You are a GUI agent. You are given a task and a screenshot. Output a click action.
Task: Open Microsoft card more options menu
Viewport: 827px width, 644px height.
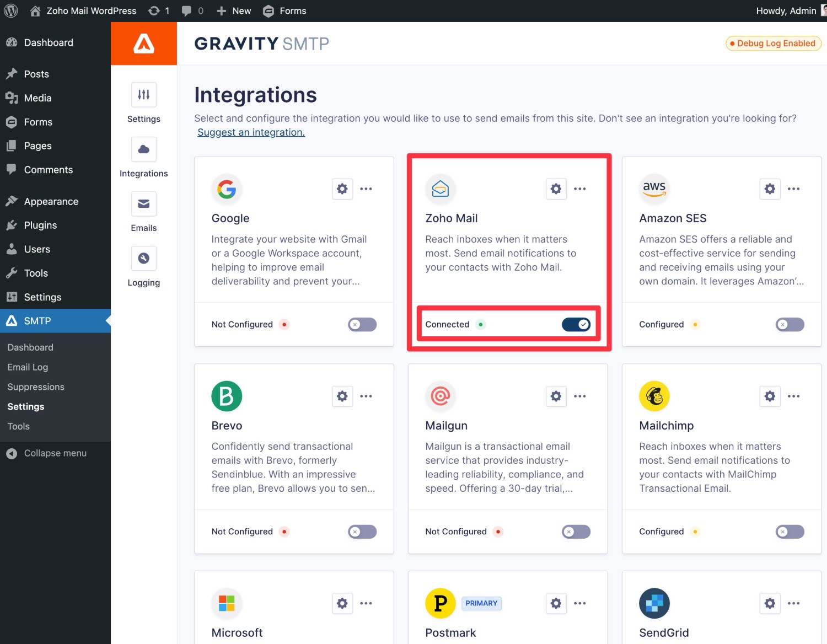(366, 604)
